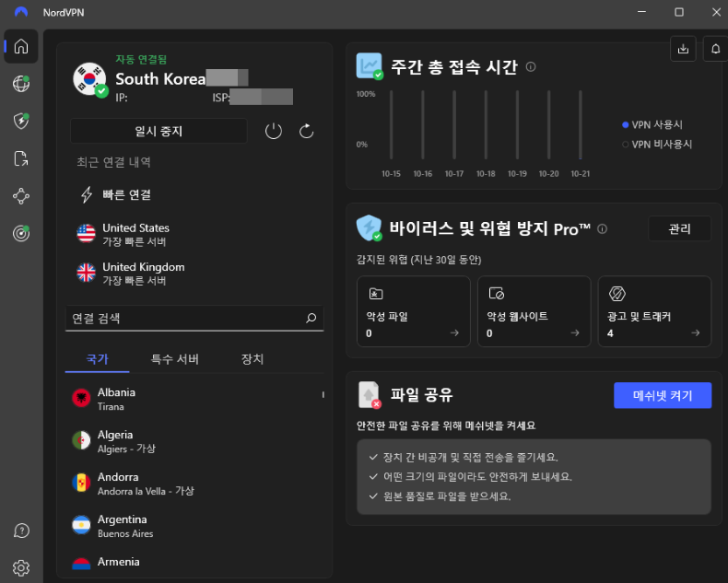Open the help chat bubble icon
The height and width of the screenshot is (583, 728).
(x=21, y=531)
